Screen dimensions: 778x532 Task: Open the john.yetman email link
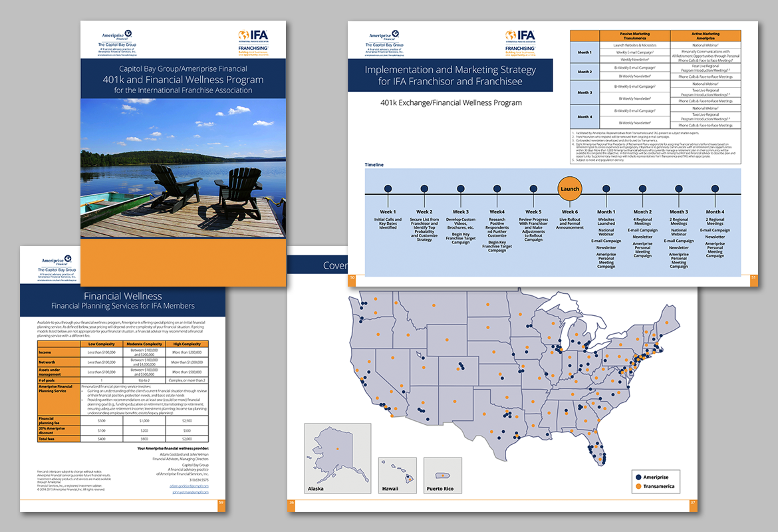(x=190, y=493)
